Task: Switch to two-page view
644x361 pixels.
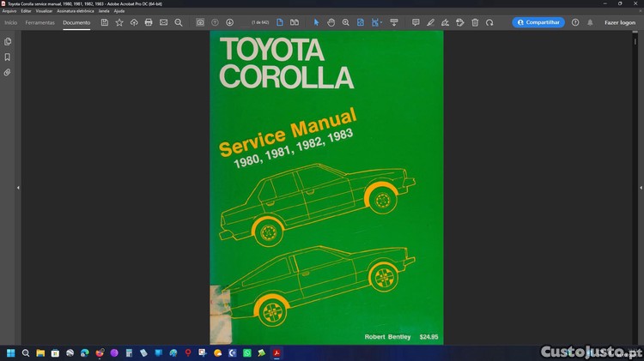Action: point(295,22)
